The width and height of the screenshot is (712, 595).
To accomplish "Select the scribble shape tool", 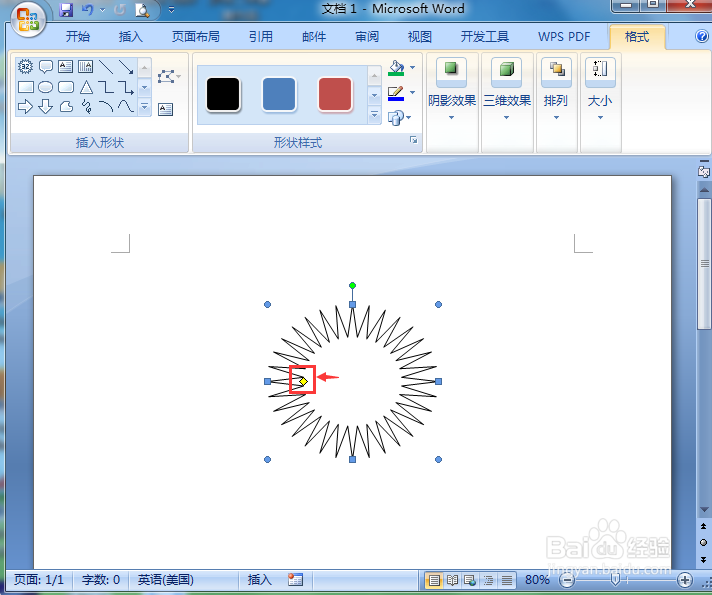I will coord(86,107).
